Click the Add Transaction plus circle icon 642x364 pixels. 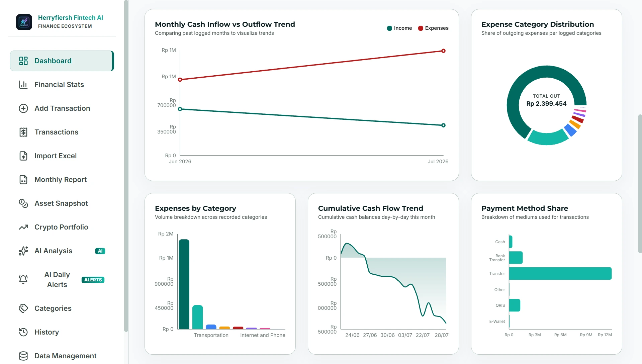click(23, 108)
